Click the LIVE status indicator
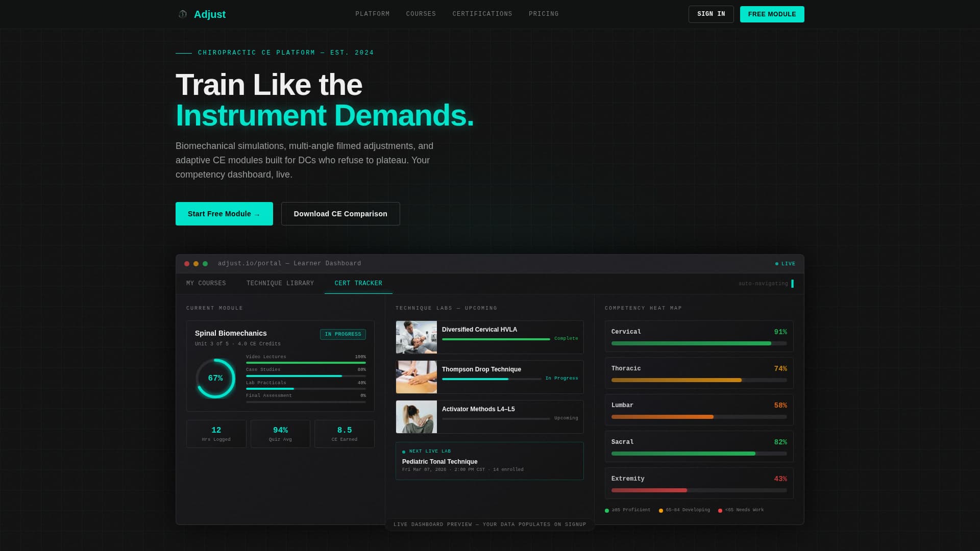 click(785, 264)
